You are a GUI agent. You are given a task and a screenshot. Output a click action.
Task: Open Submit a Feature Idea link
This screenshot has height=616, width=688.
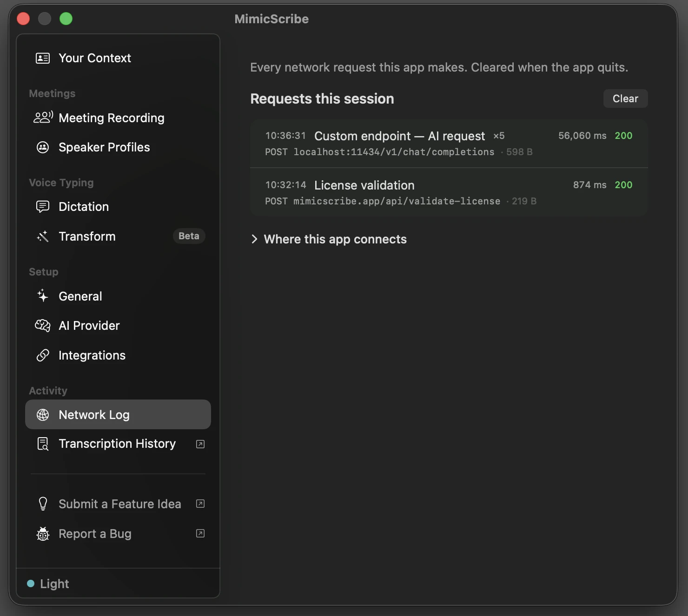pyautogui.click(x=118, y=504)
